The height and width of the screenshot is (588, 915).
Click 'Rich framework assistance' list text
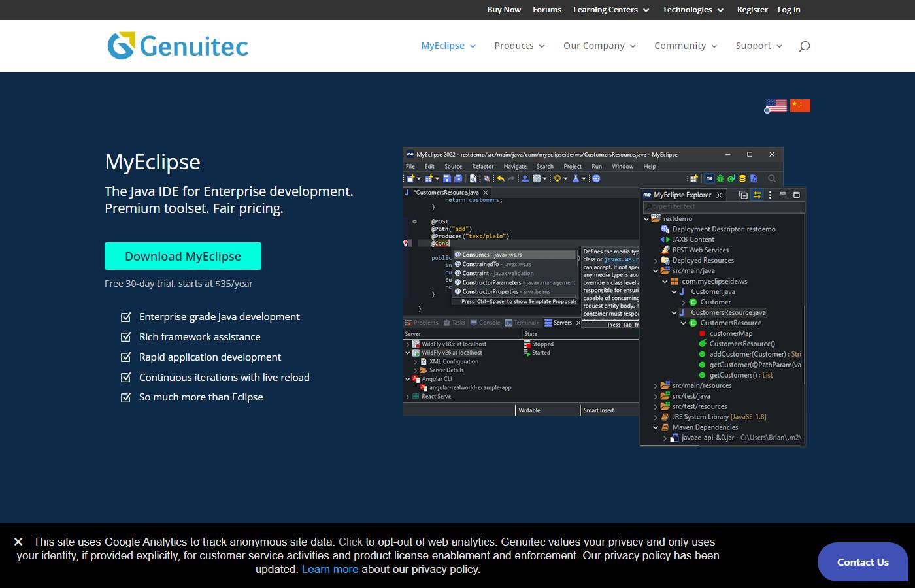pyautogui.click(x=200, y=337)
